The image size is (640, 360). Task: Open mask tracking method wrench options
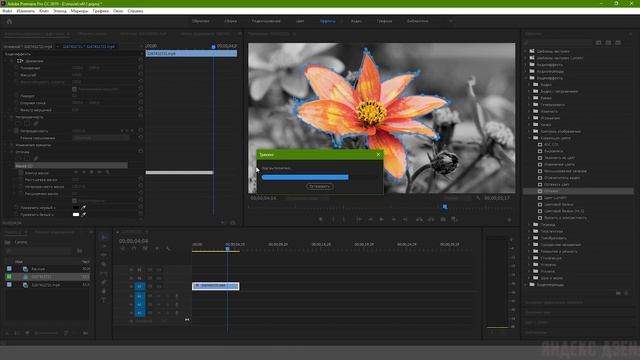click(x=108, y=172)
